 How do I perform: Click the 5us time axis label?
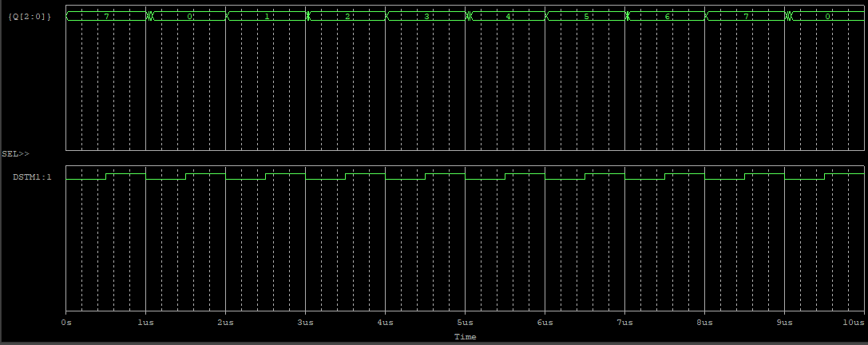[x=465, y=323]
